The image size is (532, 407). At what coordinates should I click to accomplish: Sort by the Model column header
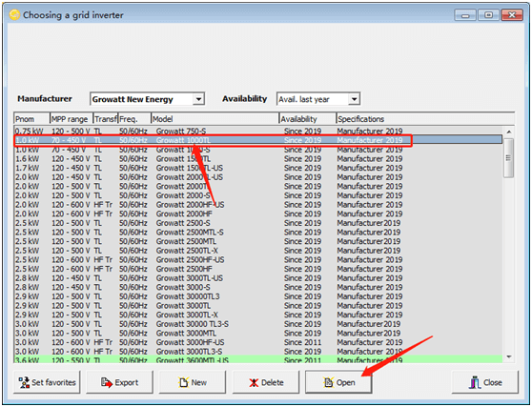point(215,119)
